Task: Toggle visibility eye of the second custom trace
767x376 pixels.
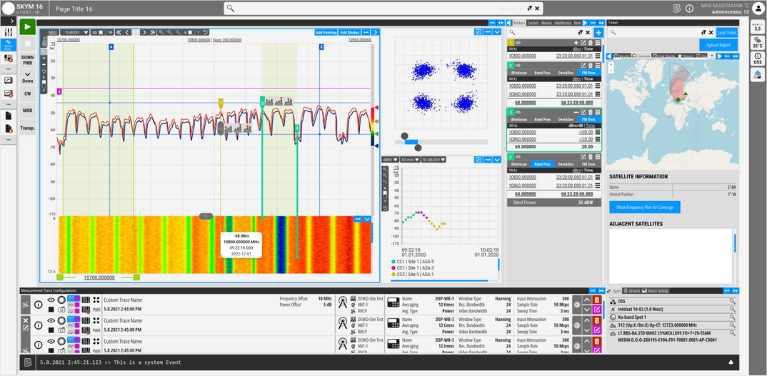Action: click(x=51, y=320)
